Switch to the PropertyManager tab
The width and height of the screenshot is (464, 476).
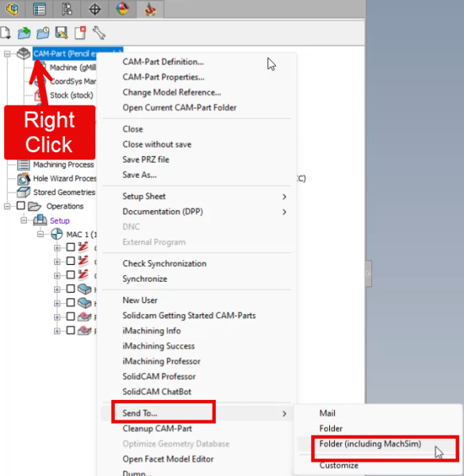coord(40,9)
